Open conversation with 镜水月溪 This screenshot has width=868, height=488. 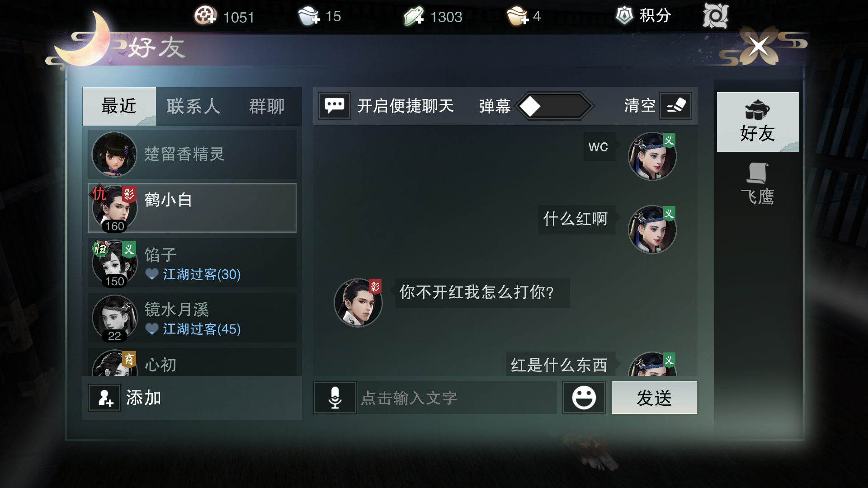[x=192, y=318]
